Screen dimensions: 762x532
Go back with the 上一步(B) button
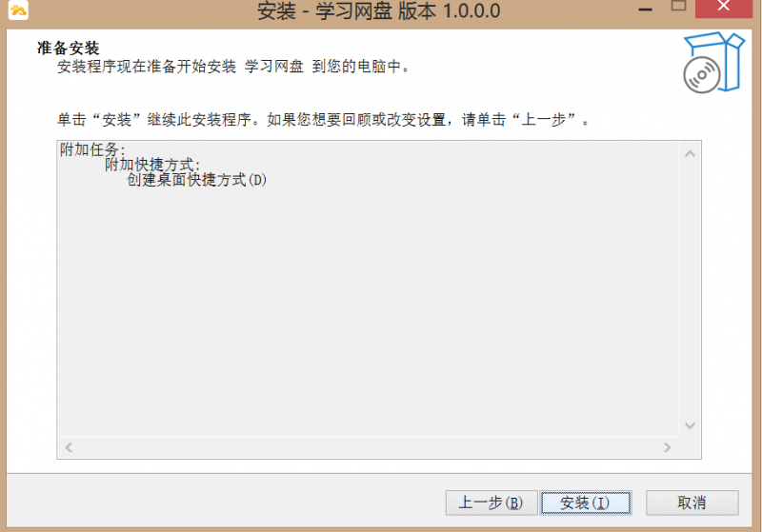tap(491, 502)
